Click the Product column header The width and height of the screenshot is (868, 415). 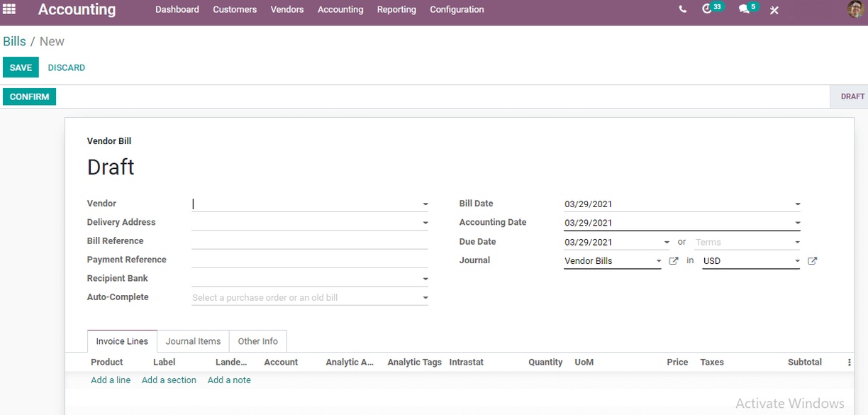pos(106,362)
